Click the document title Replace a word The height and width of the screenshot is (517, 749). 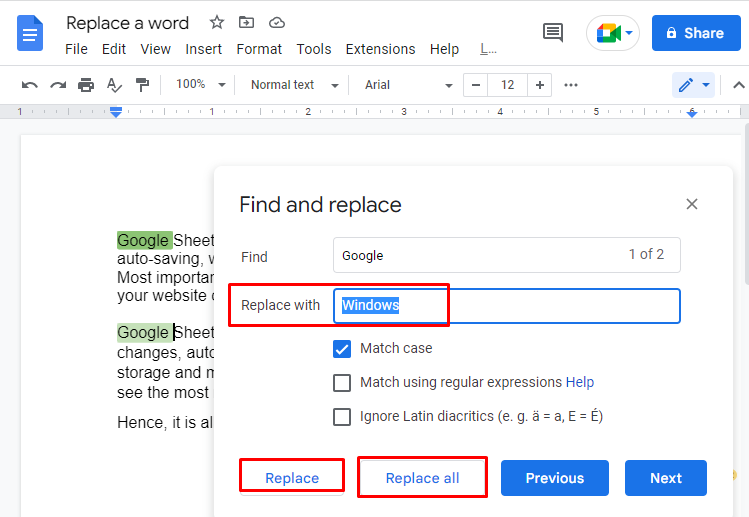pyautogui.click(x=128, y=23)
